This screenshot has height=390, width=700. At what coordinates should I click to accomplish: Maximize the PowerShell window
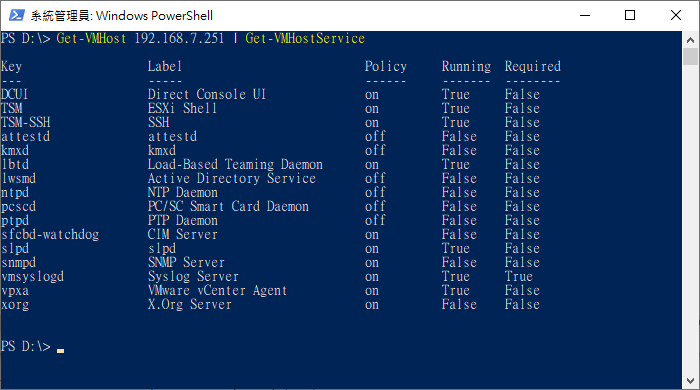[630, 16]
